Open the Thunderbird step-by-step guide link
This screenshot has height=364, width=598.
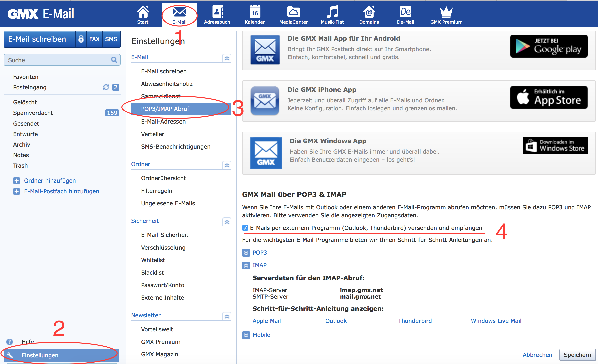click(415, 321)
